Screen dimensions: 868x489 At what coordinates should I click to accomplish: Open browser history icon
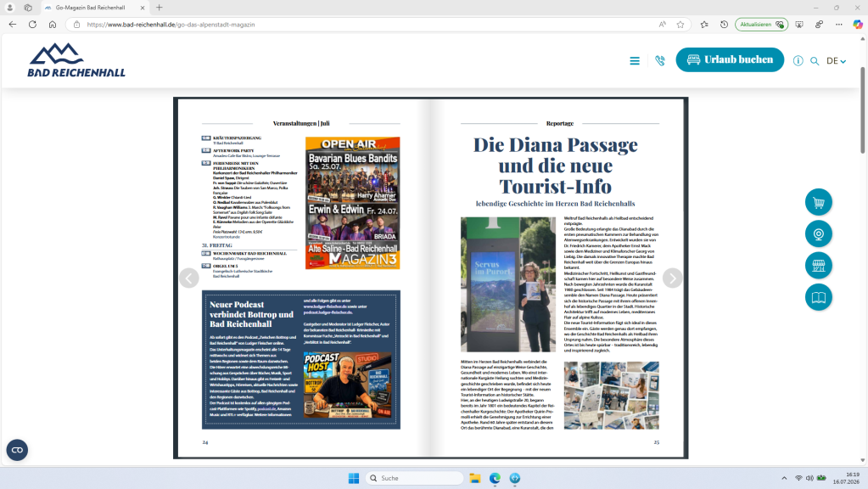click(x=724, y=25)
